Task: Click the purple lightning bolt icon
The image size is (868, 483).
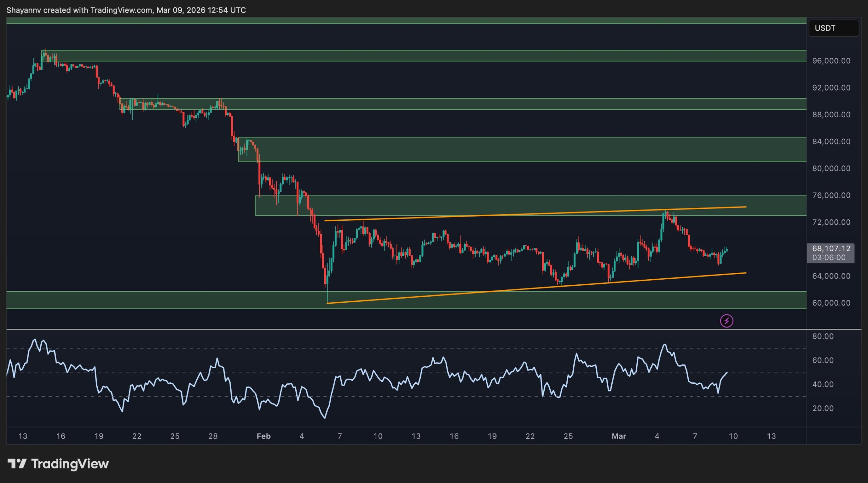Action: (726, 321)
